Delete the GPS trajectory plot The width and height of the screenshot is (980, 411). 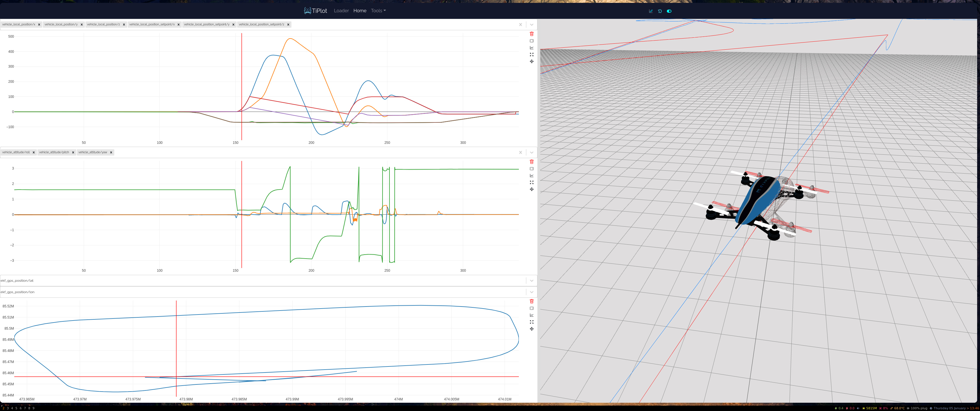[x=531, y=301]
